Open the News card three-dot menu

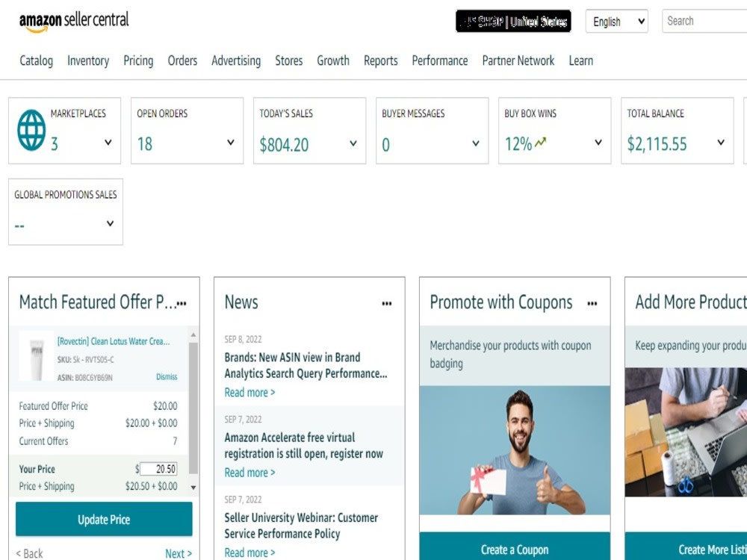387,303
